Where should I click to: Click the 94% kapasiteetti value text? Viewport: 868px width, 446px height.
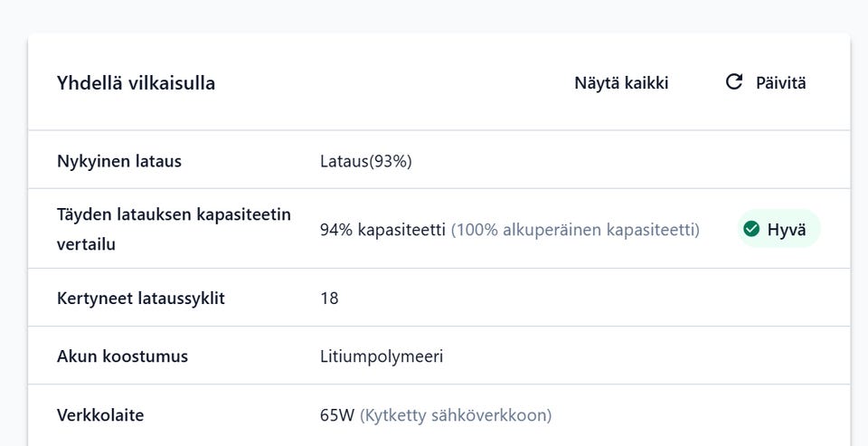coord(382,230)
